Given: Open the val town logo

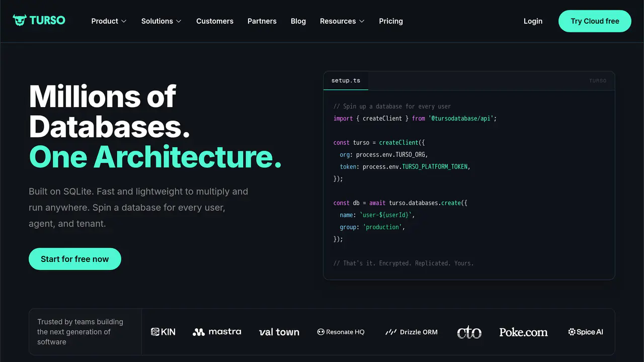Looking at the screenshot, I should point(279,332).
